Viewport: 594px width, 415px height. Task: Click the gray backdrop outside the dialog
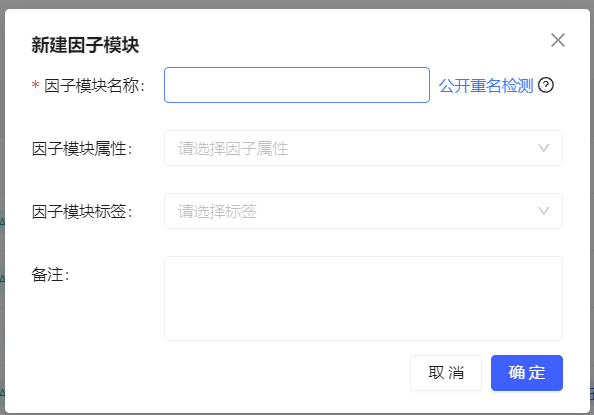(295, 3)
